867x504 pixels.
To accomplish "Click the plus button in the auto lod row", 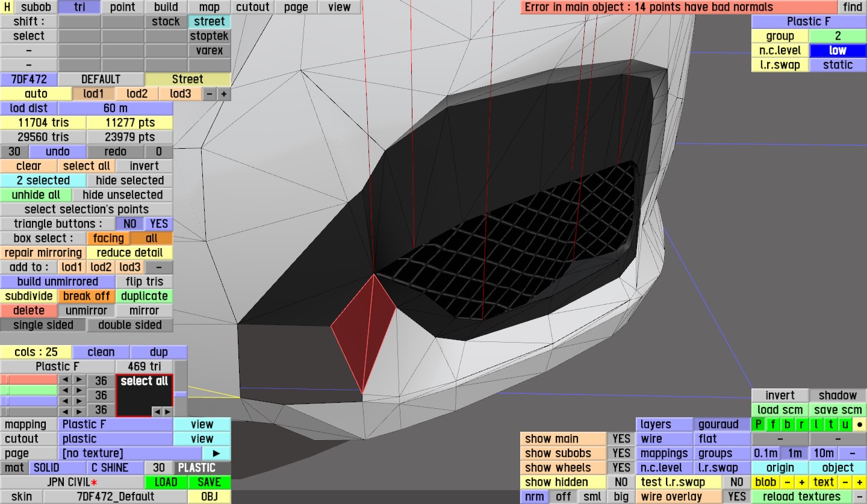I will 224,94.
